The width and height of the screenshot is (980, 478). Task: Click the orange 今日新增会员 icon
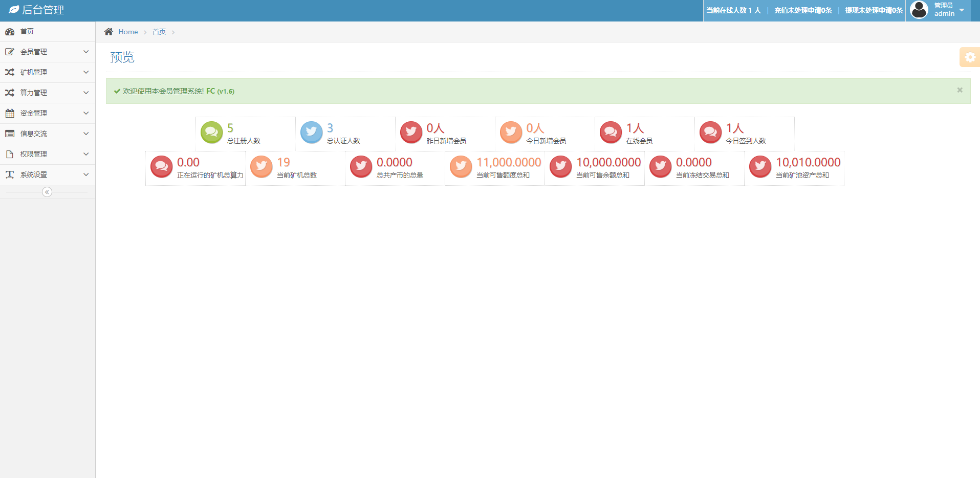pyautogui.click(x=511, y=132)
